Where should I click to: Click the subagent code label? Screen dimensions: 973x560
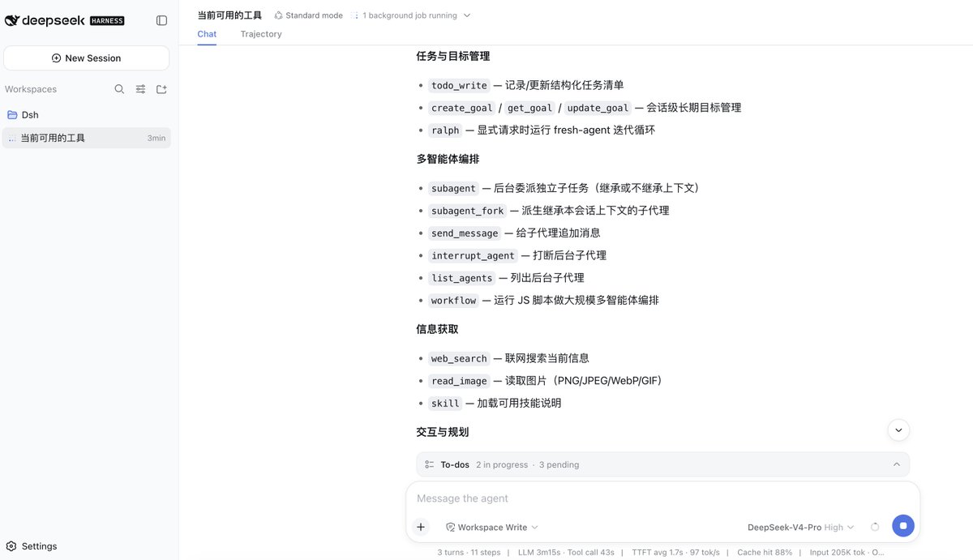coord(453,188)
